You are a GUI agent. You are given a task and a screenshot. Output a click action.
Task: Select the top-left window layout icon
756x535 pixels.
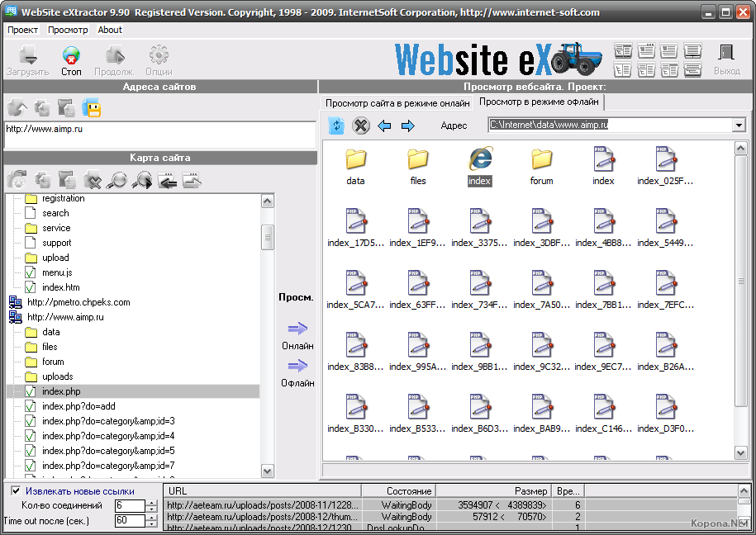pyautogui.click(x=623, y=50)
